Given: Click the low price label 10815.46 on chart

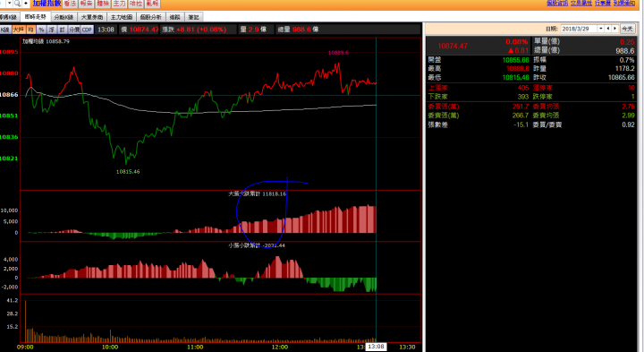Looking at the screenshot, I should (128, 171).
